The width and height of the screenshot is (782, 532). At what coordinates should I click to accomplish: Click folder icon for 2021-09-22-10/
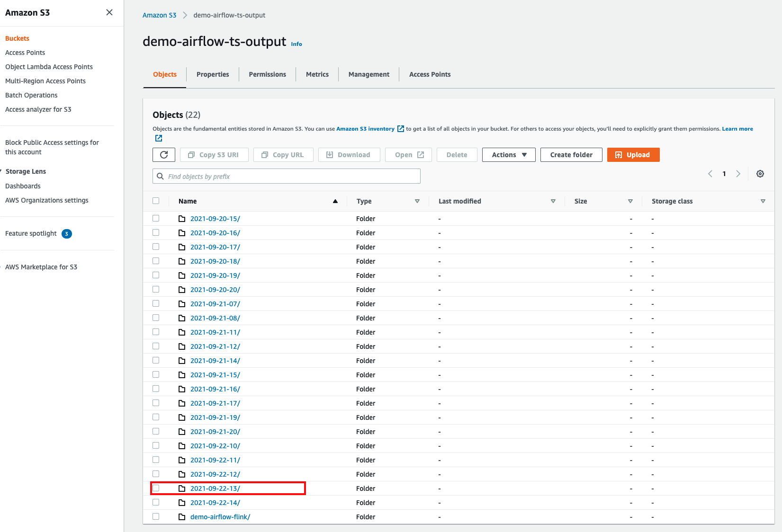[182, 446]
